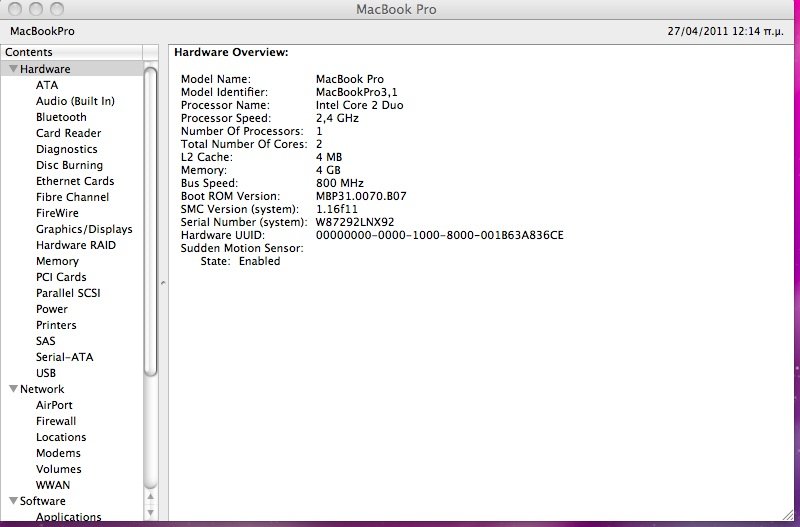The height and width of the screenshot is (527, 800).
Task: Click the Contents column header
Action: tap(72, 52)
